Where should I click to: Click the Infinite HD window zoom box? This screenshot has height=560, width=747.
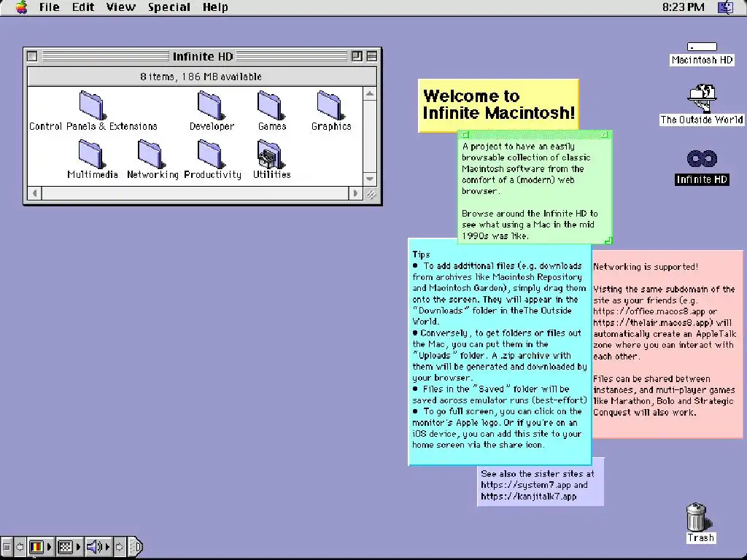357,56
